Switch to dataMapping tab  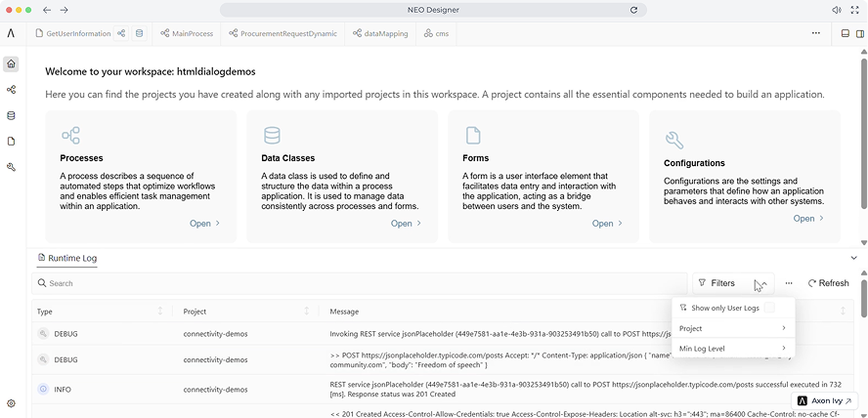(x=379, y=33)
